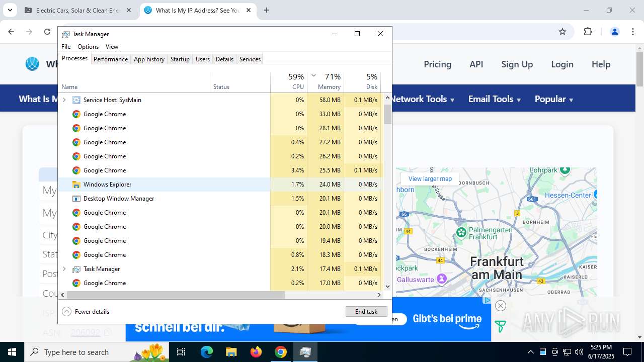This screenshot has width=644, height=362.
Task: Open Microsoft Edge from the taskbar
Action: click(207, 352)
